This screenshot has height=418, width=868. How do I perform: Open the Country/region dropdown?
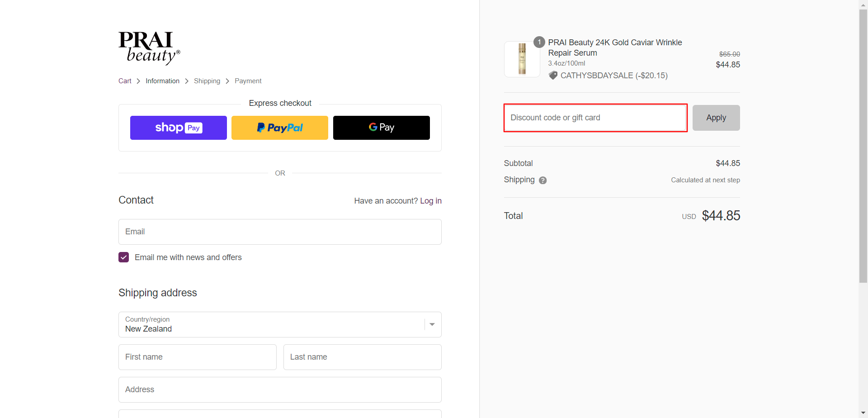[x=280, y=324]
